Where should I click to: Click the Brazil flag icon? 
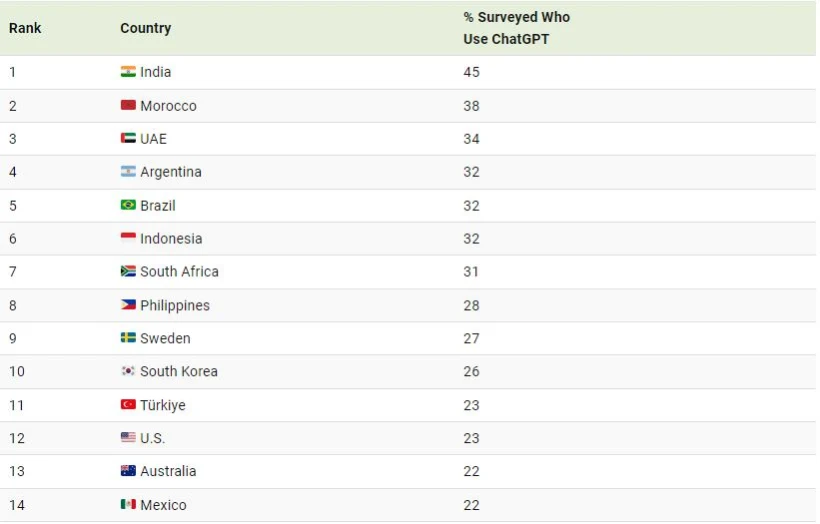pyautogui.click(x=128, y=205)
